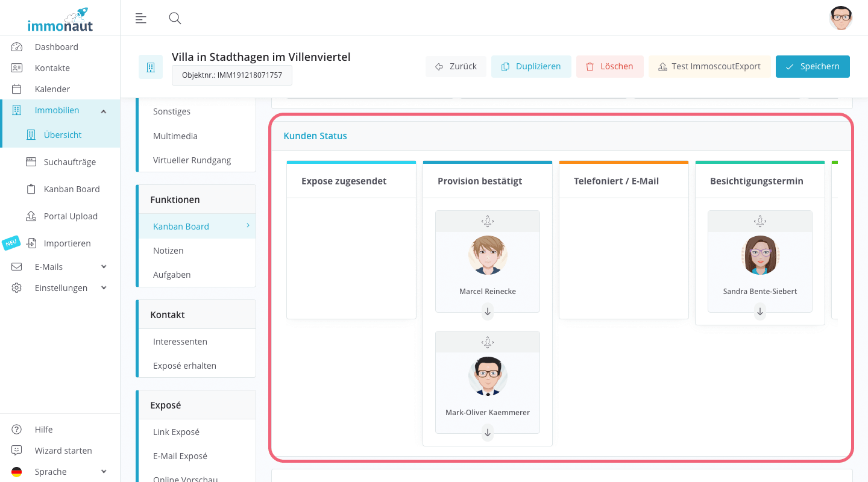This screenshot has height=482, width=868.
Task: Collapse the Immobilien sidebar section
Action: (x=103, y=110)
